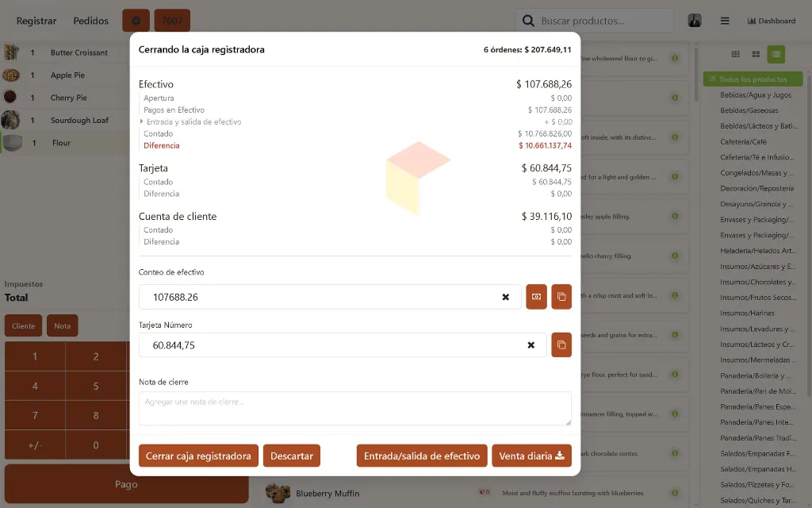Click the Nota button
Viewport: 812px width, 508px height.
62,325
